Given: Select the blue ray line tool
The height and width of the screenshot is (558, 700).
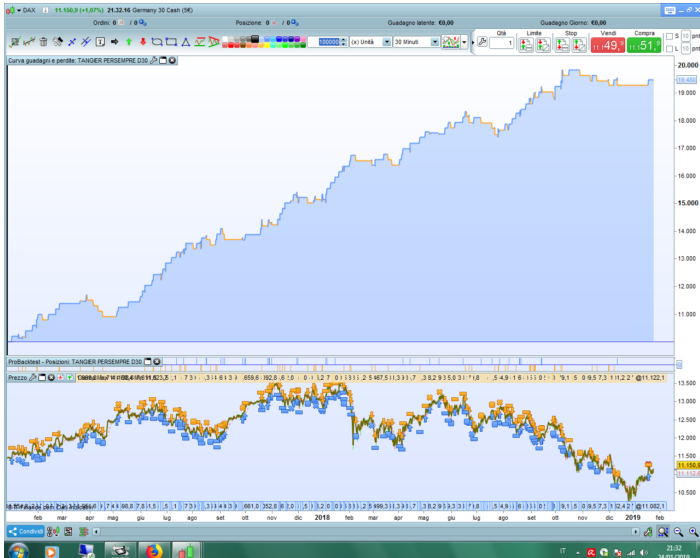Looking at the screenshot, I should tap(86, 42).
